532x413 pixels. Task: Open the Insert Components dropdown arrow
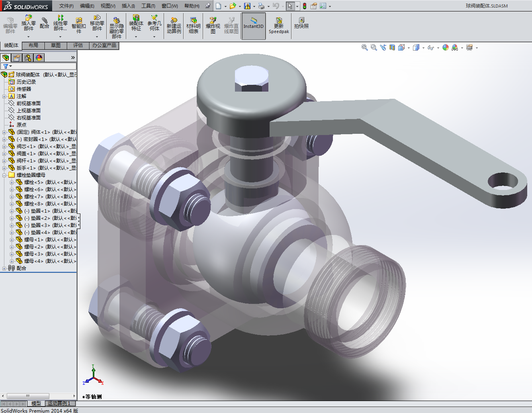point(29,37)
